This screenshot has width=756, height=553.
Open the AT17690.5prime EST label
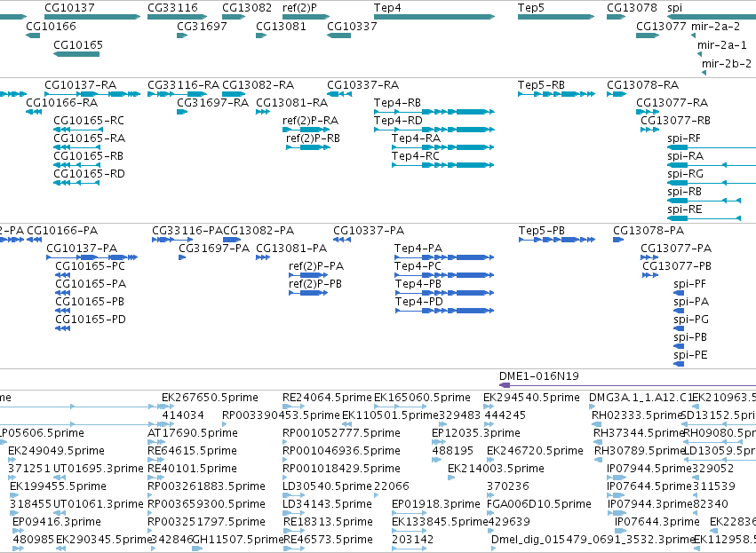pyautogui.click(x=193, y=432)
